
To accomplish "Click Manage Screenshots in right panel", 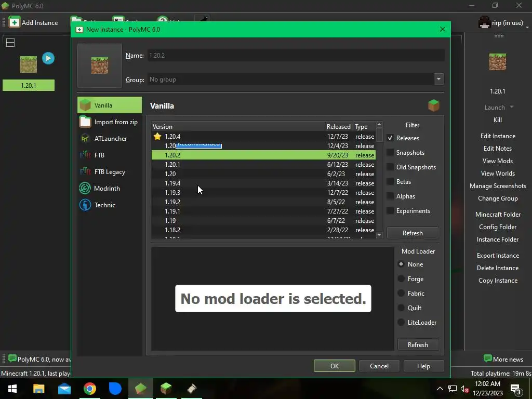I will pos(498,186).
